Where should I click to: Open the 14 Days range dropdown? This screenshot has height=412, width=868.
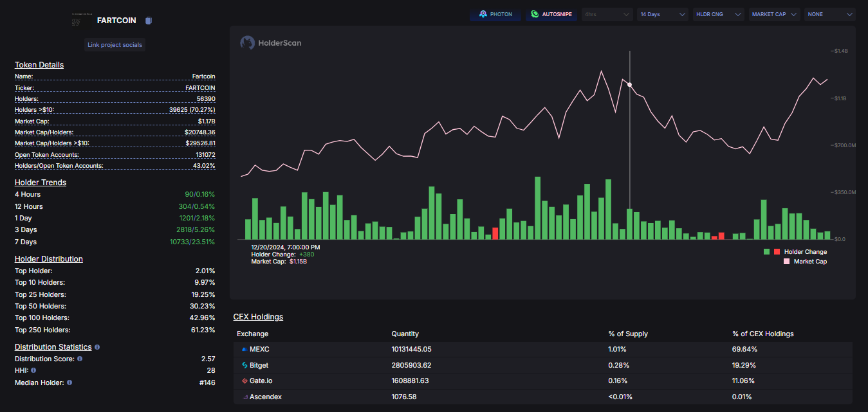(x=663, y=14)
